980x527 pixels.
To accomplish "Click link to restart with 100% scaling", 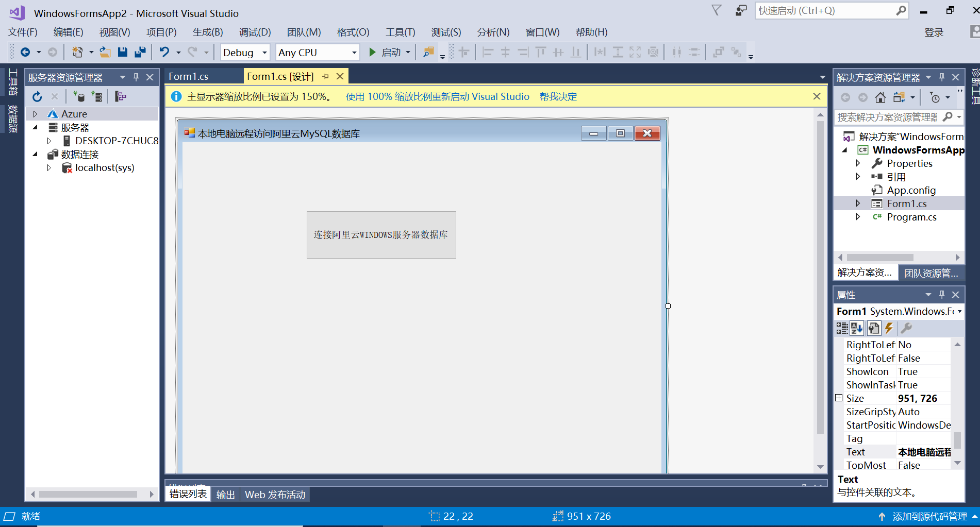I will click(438, 96).
